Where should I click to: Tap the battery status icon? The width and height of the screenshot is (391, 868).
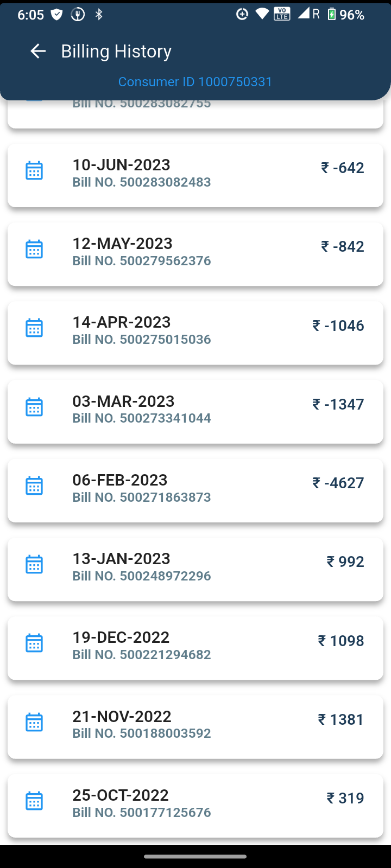coord(332,15)
